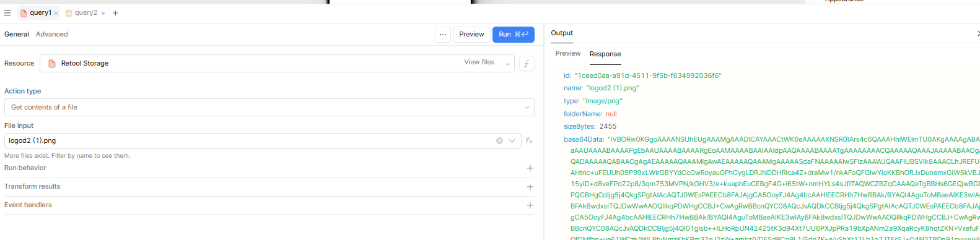The height and width of the screenshot is (240, 980).
Task: Collapse the Output panel with arrow
Action: (x=977, y=33)
